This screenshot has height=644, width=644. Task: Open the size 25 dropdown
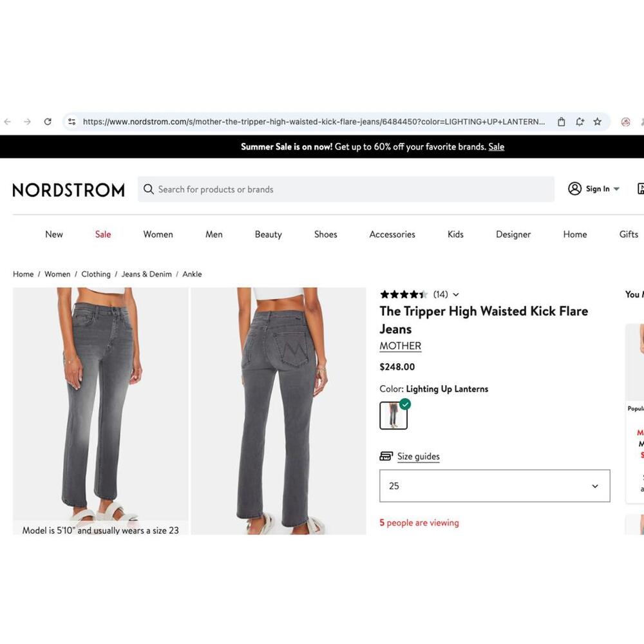click(x=495, y=486)
